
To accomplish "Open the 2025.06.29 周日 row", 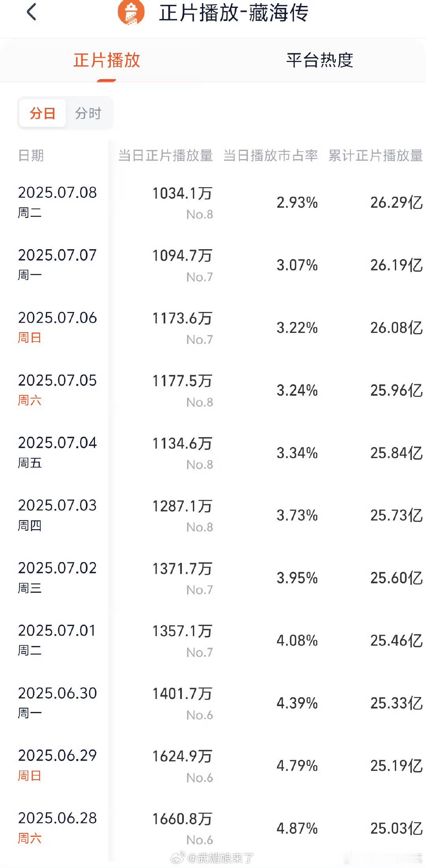I will tap(213, 765).
